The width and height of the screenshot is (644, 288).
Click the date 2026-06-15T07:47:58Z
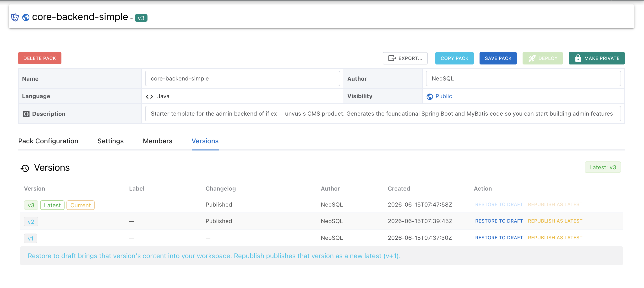point(420,205)
